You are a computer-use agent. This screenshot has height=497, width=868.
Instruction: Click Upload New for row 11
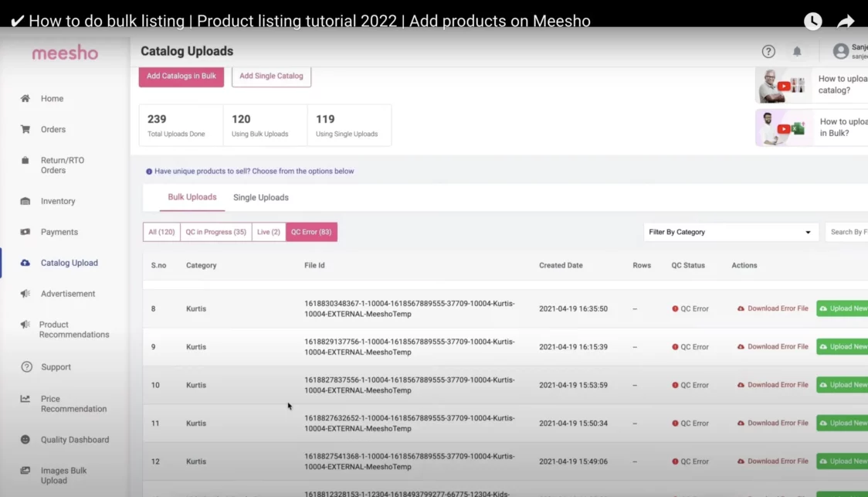click(842, 424)
